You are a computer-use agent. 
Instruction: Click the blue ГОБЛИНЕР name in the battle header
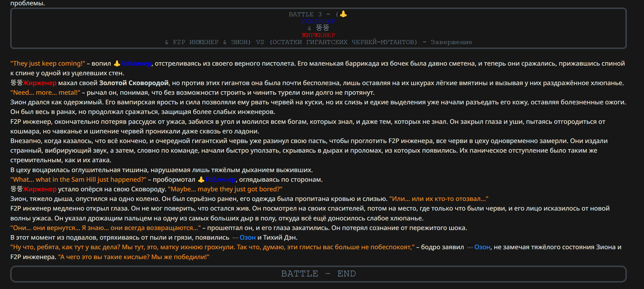click(x=318, y=21)
